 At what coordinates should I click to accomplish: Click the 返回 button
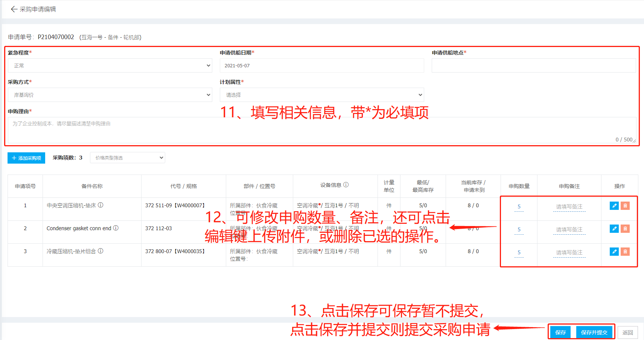[x=627, y=332]
